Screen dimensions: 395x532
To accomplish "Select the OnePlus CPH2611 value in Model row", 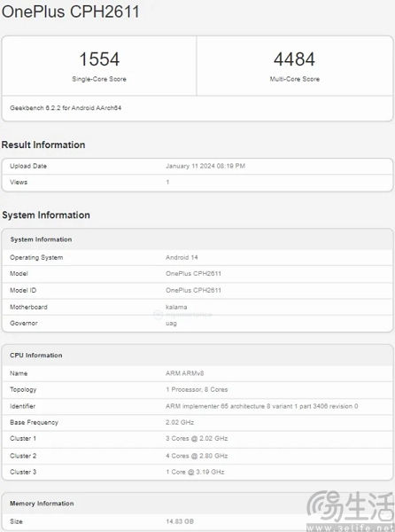I will coord(193,273).
